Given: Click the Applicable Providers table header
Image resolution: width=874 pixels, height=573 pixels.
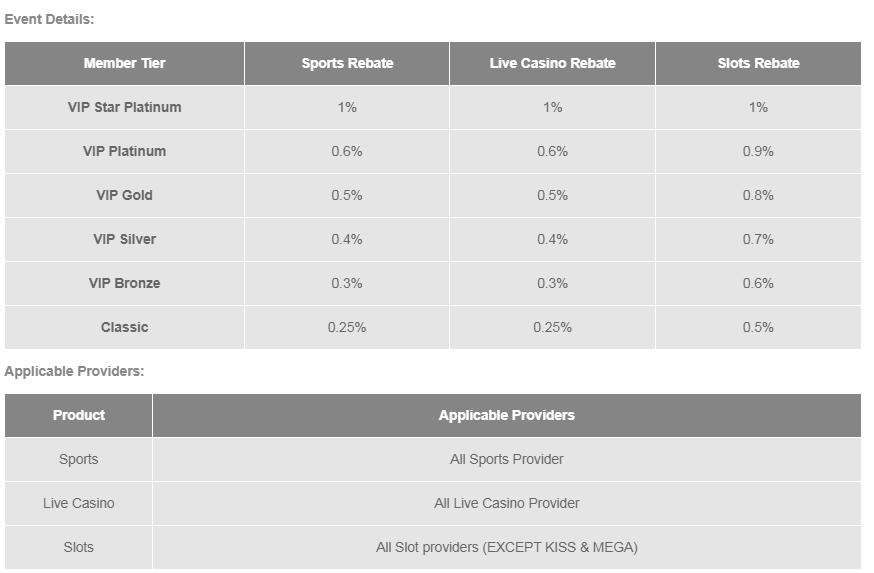Looking at the screenshot, I should pos(506,415).
